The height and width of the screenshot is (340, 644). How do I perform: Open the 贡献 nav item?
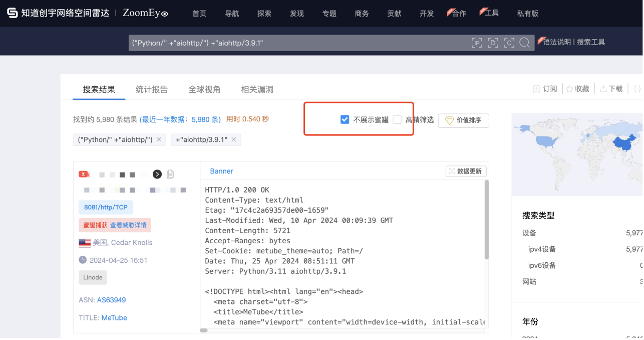[394, 14]
